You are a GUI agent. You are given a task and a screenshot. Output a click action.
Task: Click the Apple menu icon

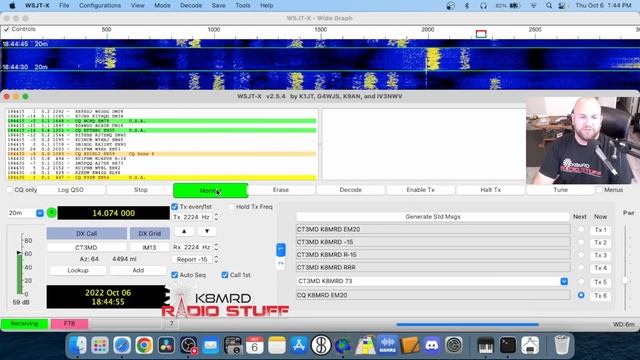[x=12, y=5]
